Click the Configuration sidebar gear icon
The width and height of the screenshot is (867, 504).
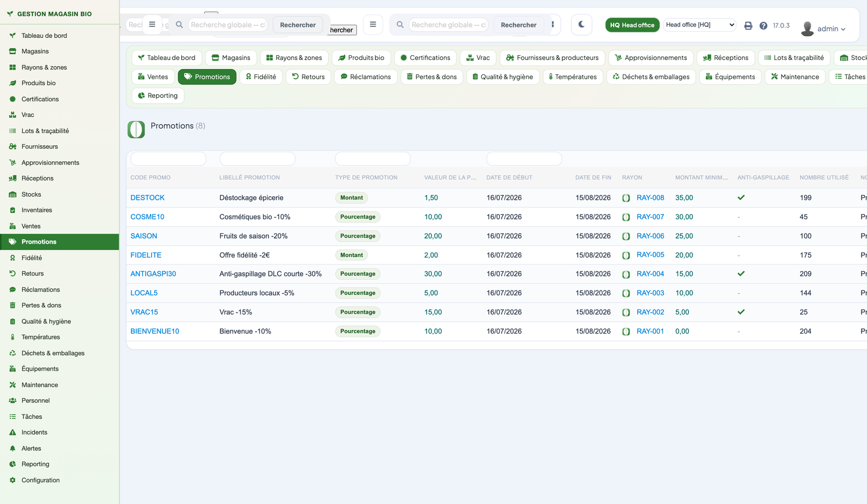point(13,480)
